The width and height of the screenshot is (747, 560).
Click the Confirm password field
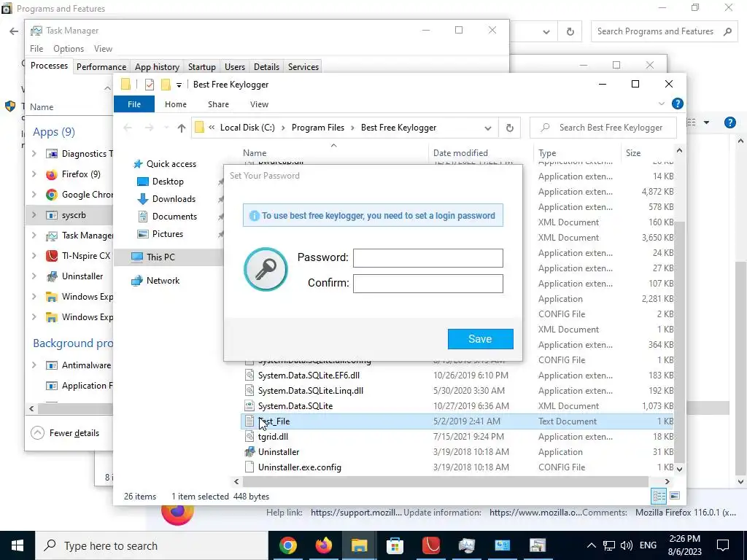(427, 284)
